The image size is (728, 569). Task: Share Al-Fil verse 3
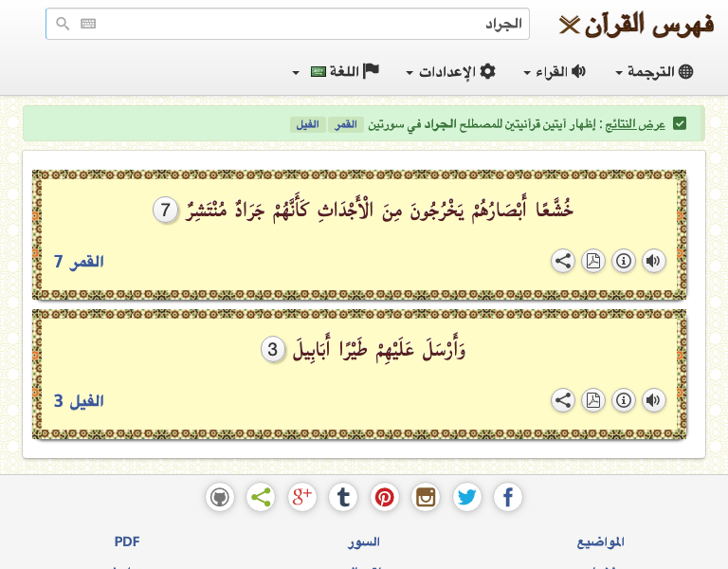tap(563, 400)
